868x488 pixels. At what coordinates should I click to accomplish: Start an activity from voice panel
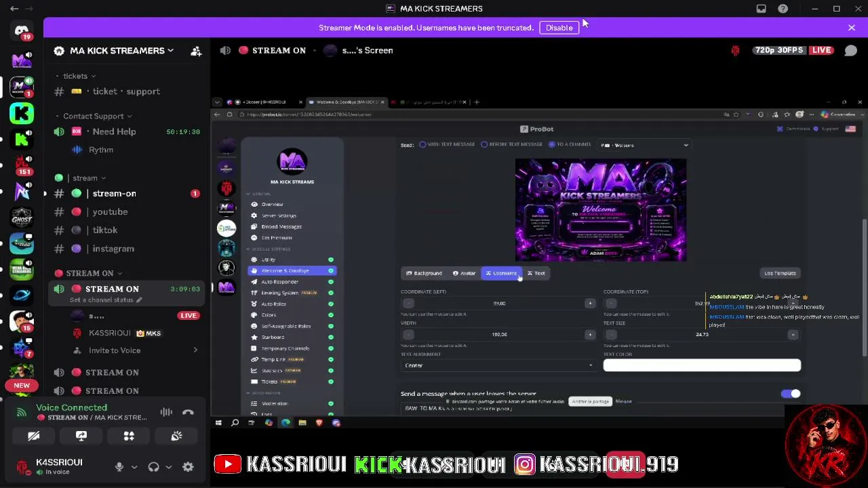129,436
